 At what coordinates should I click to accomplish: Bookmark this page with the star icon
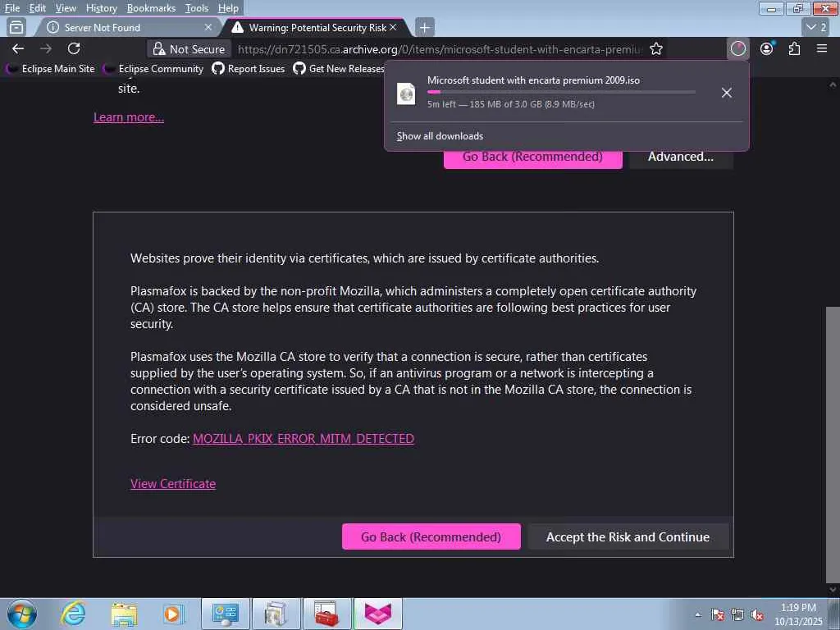tap(656, 48)
